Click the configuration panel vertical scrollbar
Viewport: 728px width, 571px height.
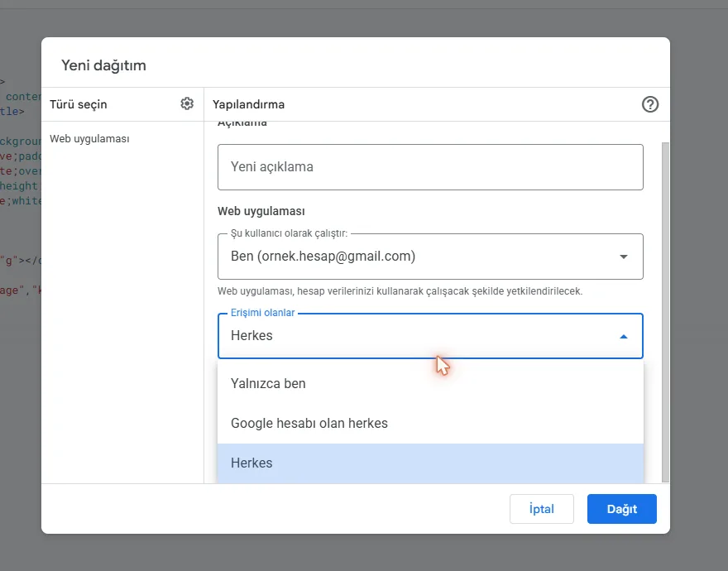(x=665, y=312)
